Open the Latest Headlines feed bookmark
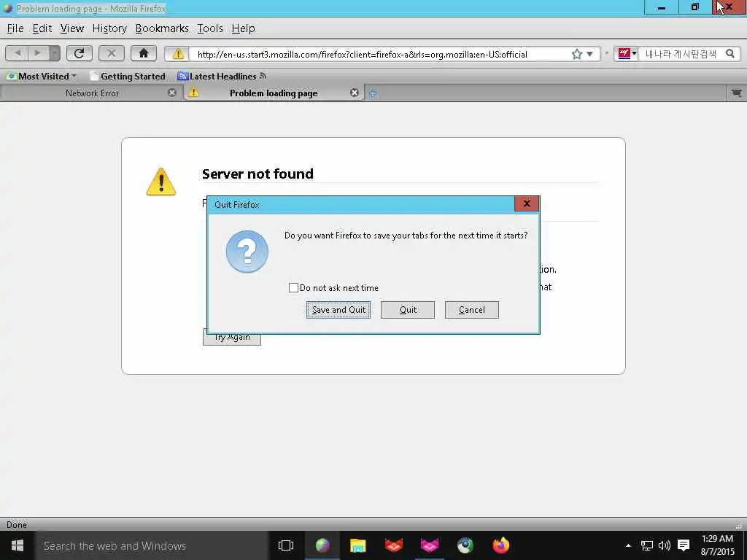Image resolution: width=747 pixels, height=560 pixels. 221,76
